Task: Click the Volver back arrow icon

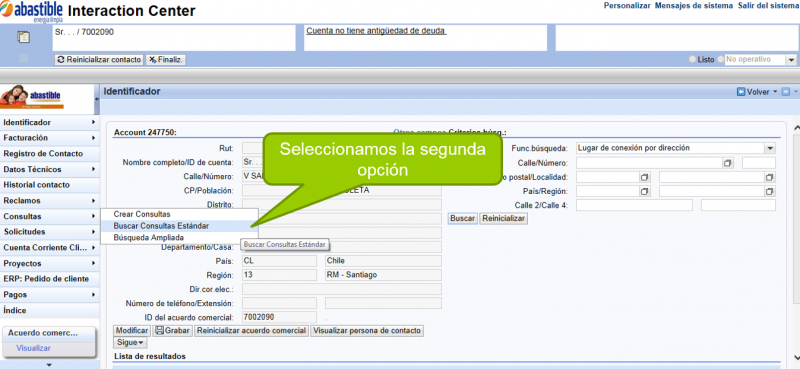Action: point(741,92)
